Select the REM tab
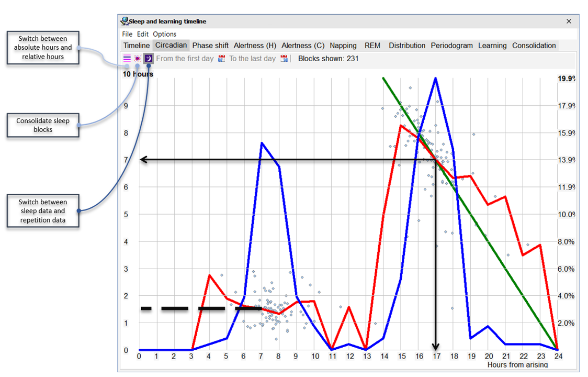Viewport: 588px width, 377px height. click(372, 46)
